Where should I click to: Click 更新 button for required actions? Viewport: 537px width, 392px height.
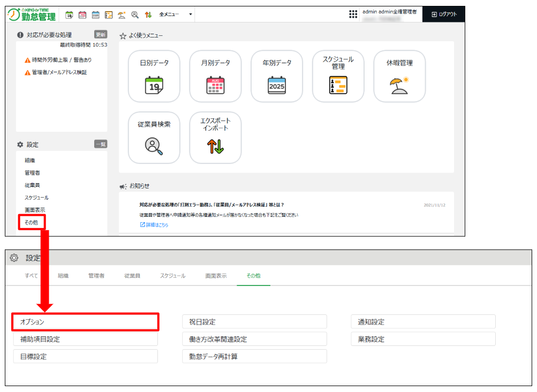101,35
